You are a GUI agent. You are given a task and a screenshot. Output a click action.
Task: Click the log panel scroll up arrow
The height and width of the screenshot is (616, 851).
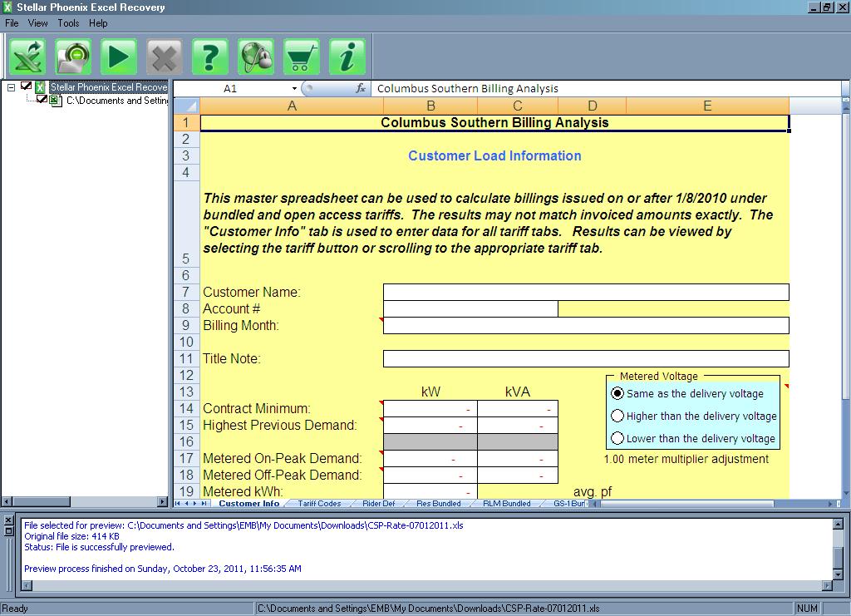tap(838, 524)
